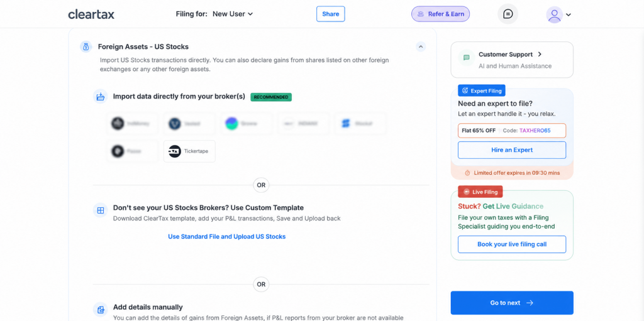Image resolution: width=644 pixels, height=321 pixels.
Task: Click the Hire an Expert button
Action: [512, 150]
